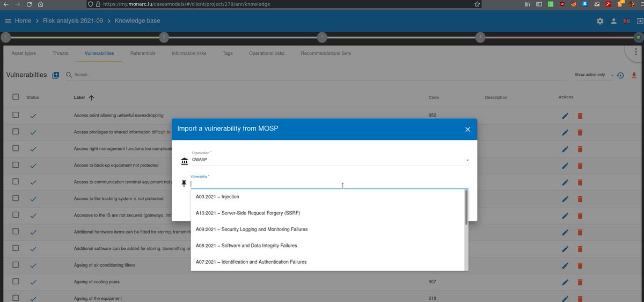Check the Access to the tracking system row
This screenshot has width=644, height=302.
click(x=16, y=198)
